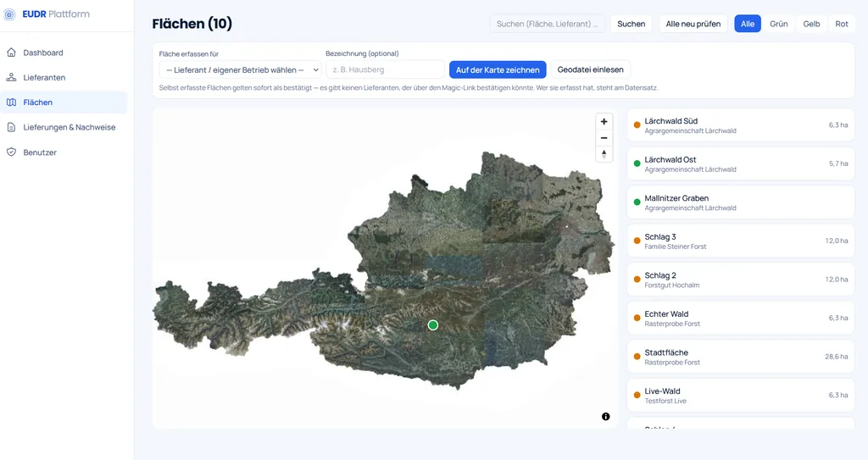Click orange status dot of Lärchwald Süd
The image size is (868, 460).
pyautogui.click(x=637, y=125)
